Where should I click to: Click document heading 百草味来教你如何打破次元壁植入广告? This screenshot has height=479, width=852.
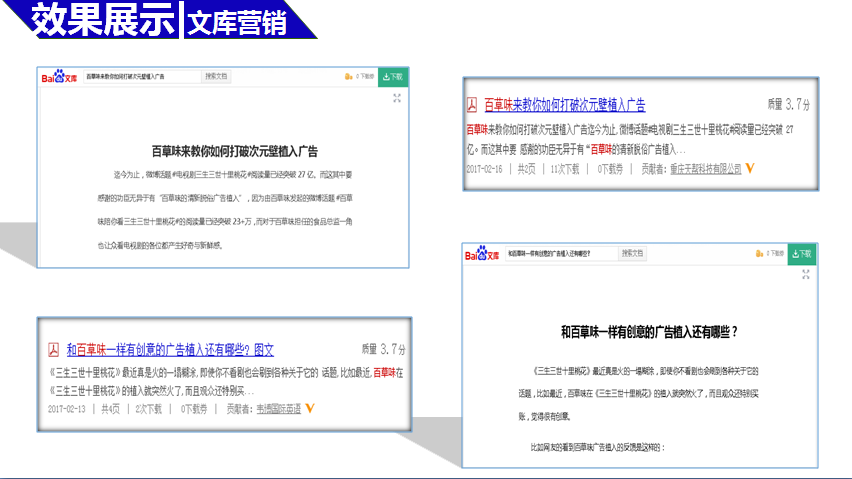(234, 152)
